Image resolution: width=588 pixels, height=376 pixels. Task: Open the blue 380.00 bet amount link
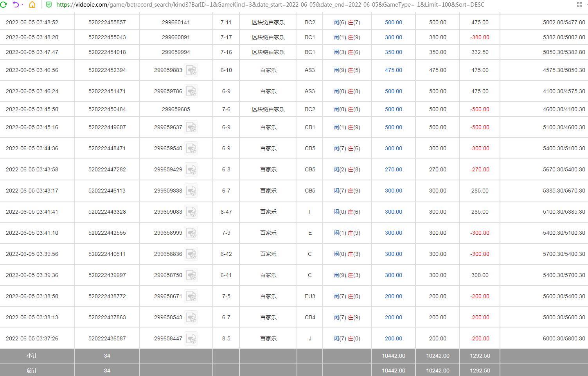tap(393, 37)
